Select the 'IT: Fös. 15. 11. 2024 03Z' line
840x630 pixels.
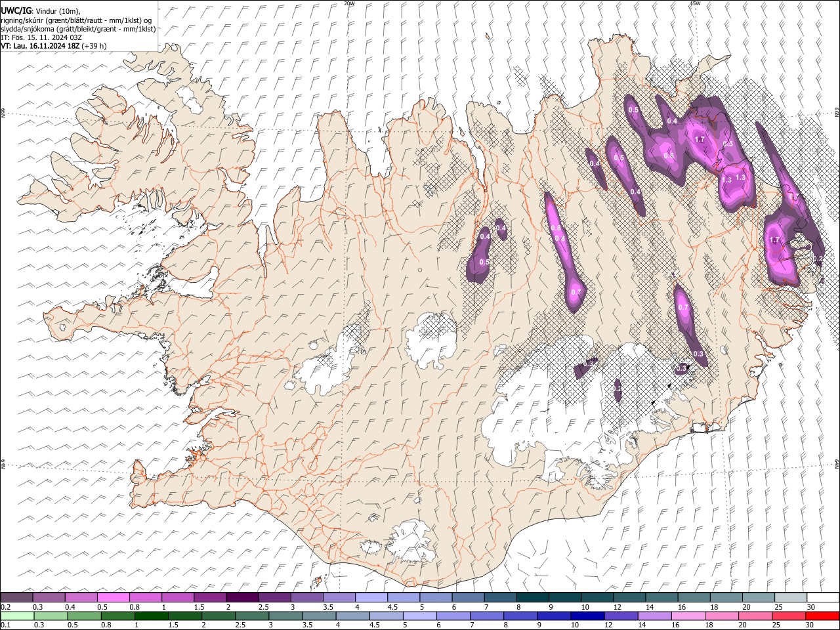(x=41, y=37)
